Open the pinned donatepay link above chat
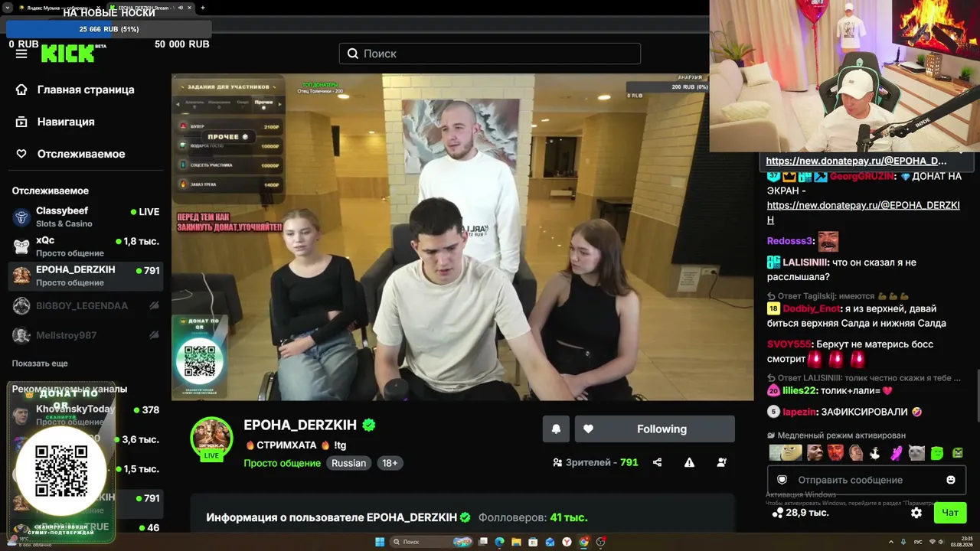Image resolution: width=980 pixels, height=551 pixels. click(x=856, y=161)
